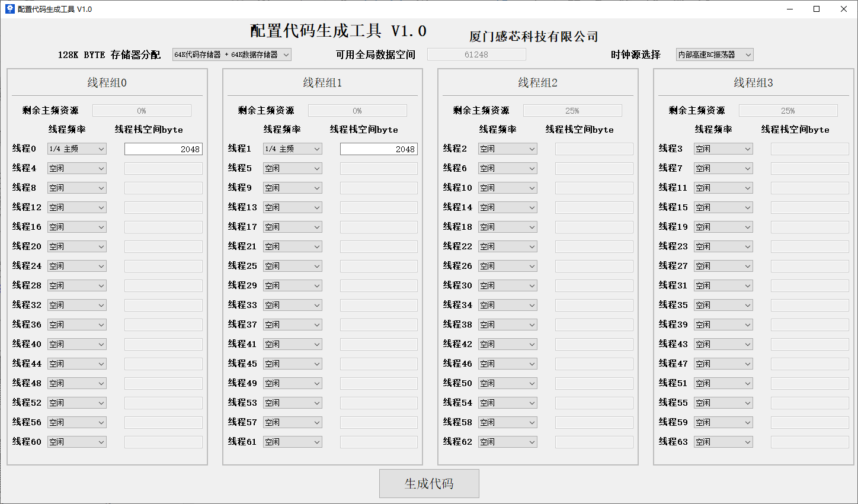Expand the 线程6 frequency combo box

tap(508, 168)
